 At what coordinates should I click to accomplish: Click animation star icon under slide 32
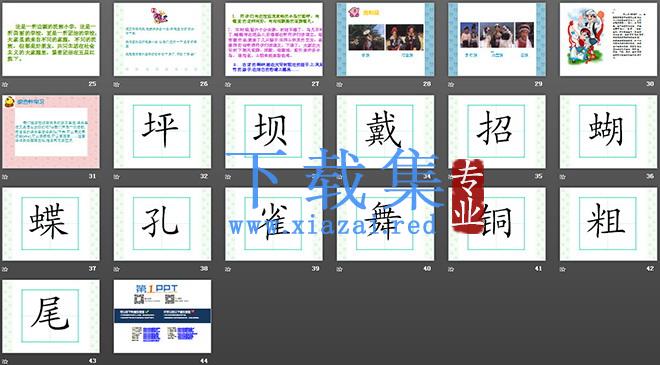117,177
